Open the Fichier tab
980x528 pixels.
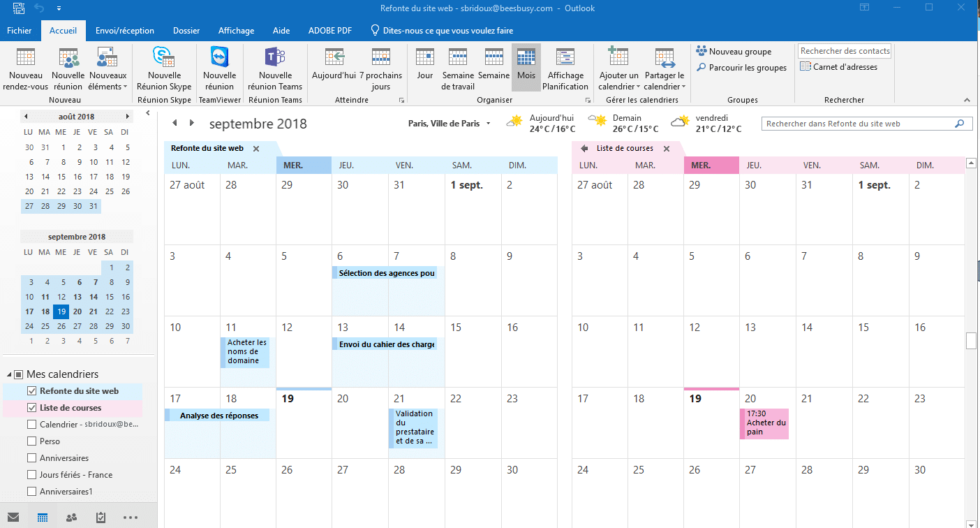coord(20,31)
